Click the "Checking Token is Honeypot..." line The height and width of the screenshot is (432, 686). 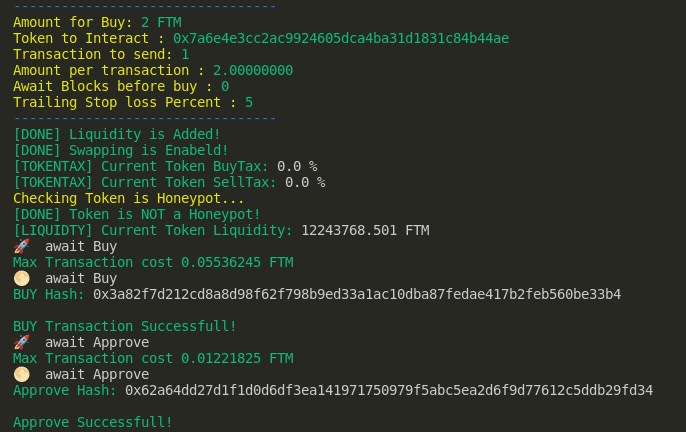pos(129,198)
